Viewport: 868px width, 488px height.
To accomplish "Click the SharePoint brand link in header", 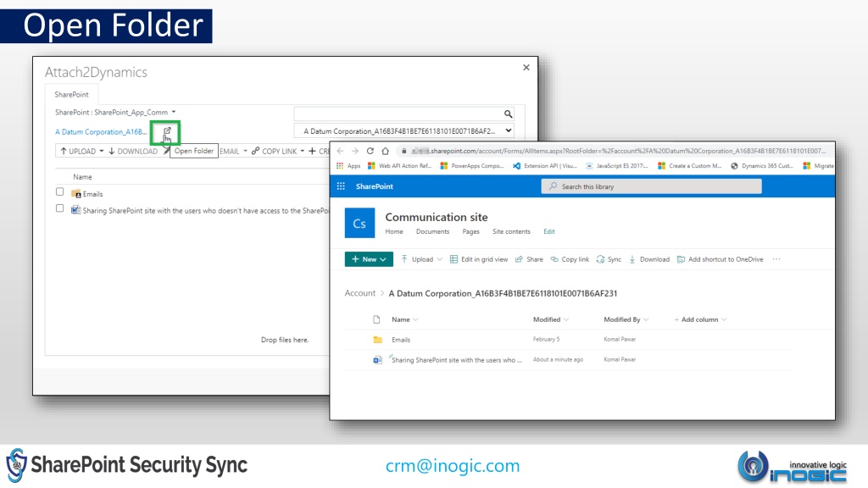I will point(374,186).
